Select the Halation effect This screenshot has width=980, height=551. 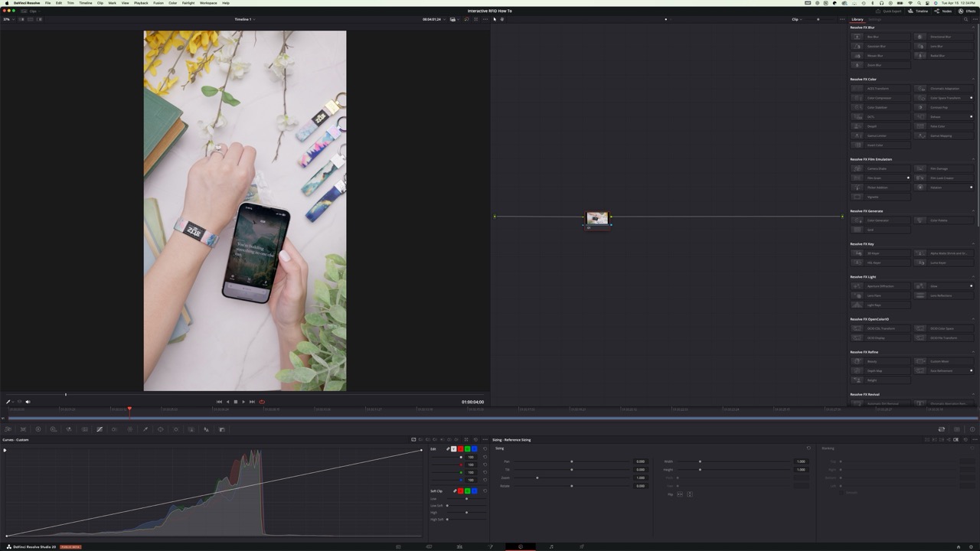click(945, 187)
